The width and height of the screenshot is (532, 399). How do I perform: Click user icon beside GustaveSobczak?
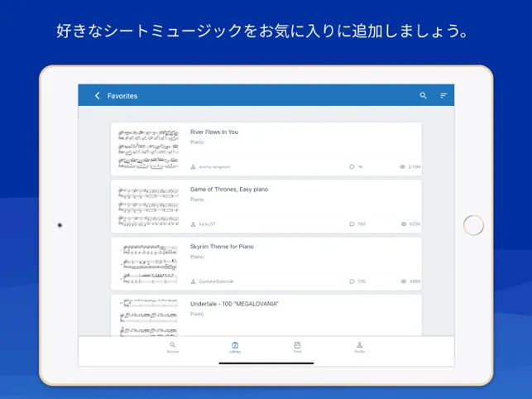point(193,281)
